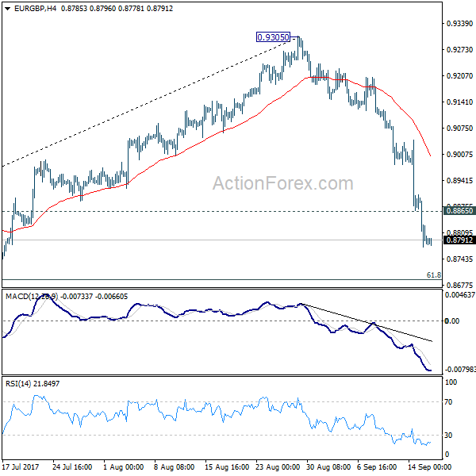Click the 0.91410 price axis label
This screenshot has height=476, width=476.
(x=459, y=102)
